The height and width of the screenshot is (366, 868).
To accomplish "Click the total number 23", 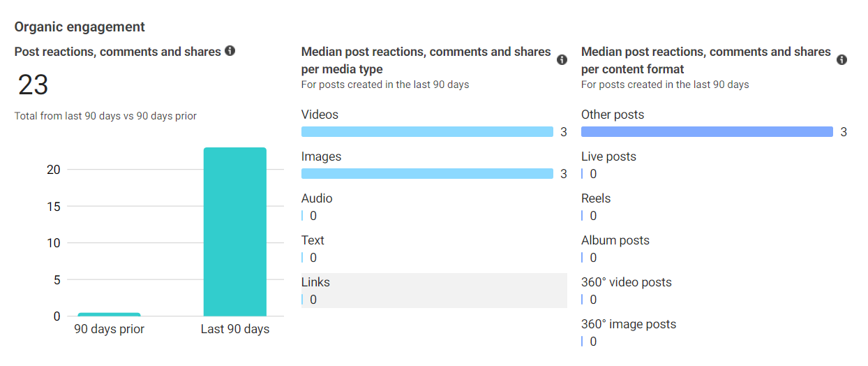I will pos(33,85).
